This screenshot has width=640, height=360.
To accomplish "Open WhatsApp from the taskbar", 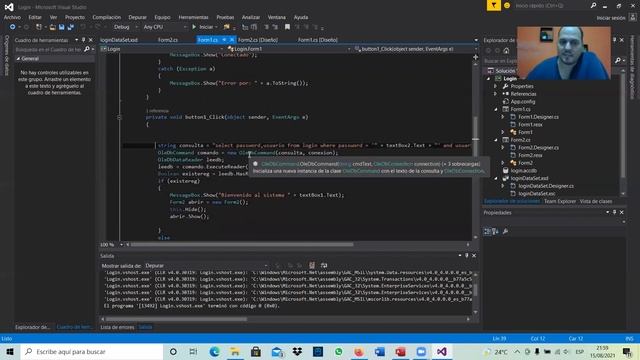I will click(338, 351).
